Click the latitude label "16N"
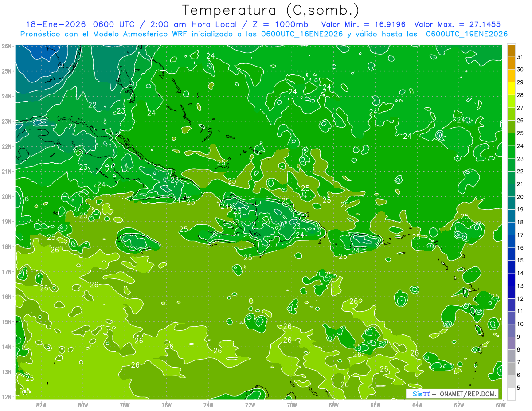The image size is (532, 411). click(x=7, y=296)
